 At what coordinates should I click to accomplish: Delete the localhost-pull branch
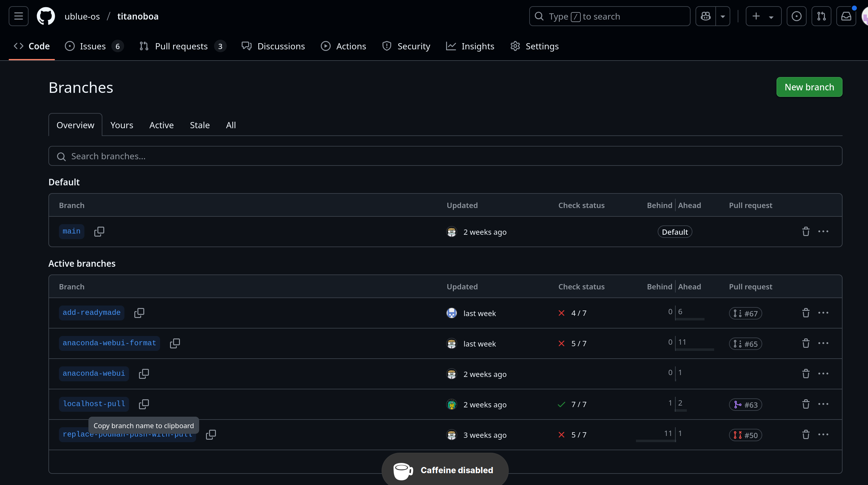pos(806,404)
